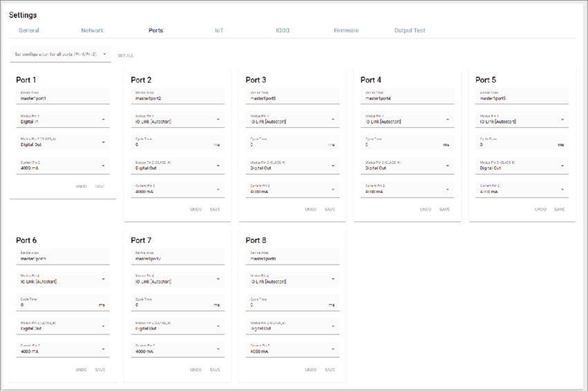Click SAVE on Port 2 card
Viewport: 588px width, 391px height.
(x=215, y=209)
